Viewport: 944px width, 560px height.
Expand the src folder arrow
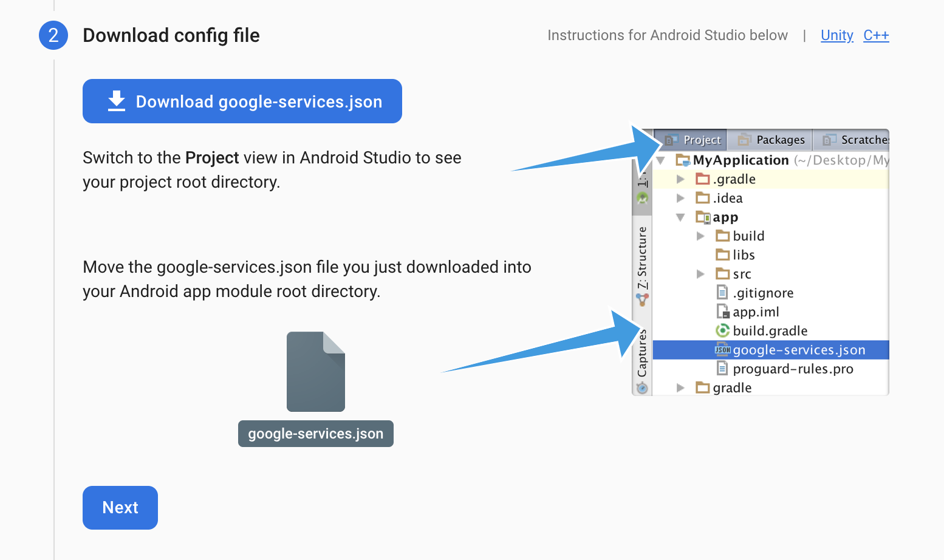700,274
